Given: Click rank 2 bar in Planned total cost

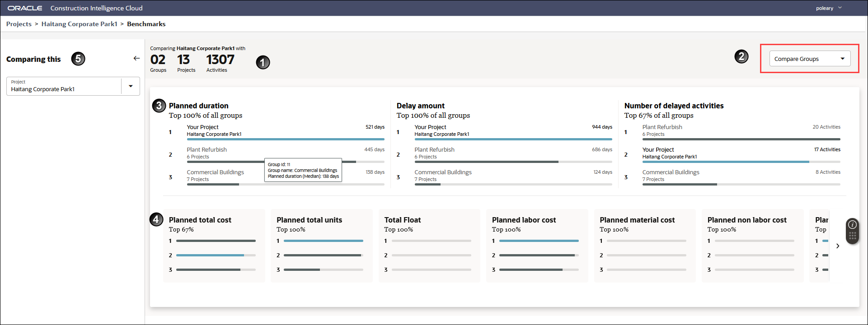Looking at the screenshot, I should [x=216, y=255].
